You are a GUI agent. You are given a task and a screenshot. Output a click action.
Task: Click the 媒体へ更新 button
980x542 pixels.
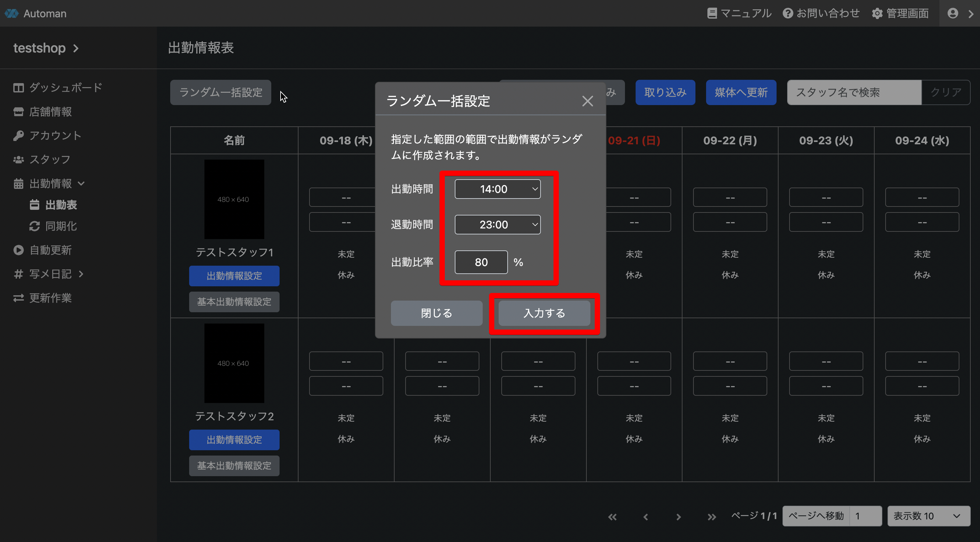click(x=741, y=92)
